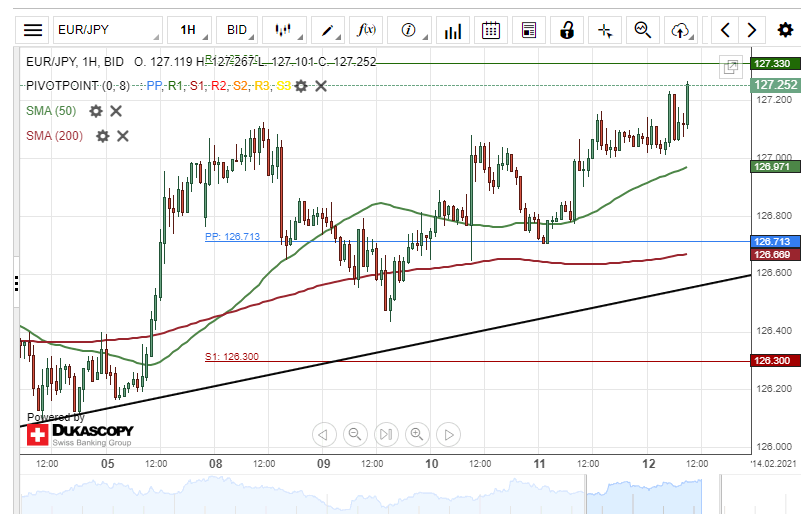Open the BID price side dropdown
The image size is (804, 520).
point(236,30)
